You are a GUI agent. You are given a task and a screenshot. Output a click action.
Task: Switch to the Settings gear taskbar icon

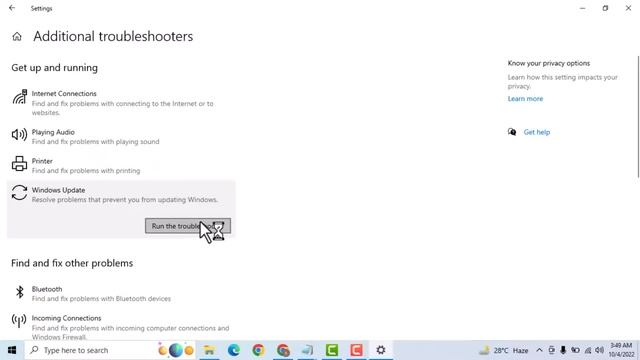pos(381,350)
